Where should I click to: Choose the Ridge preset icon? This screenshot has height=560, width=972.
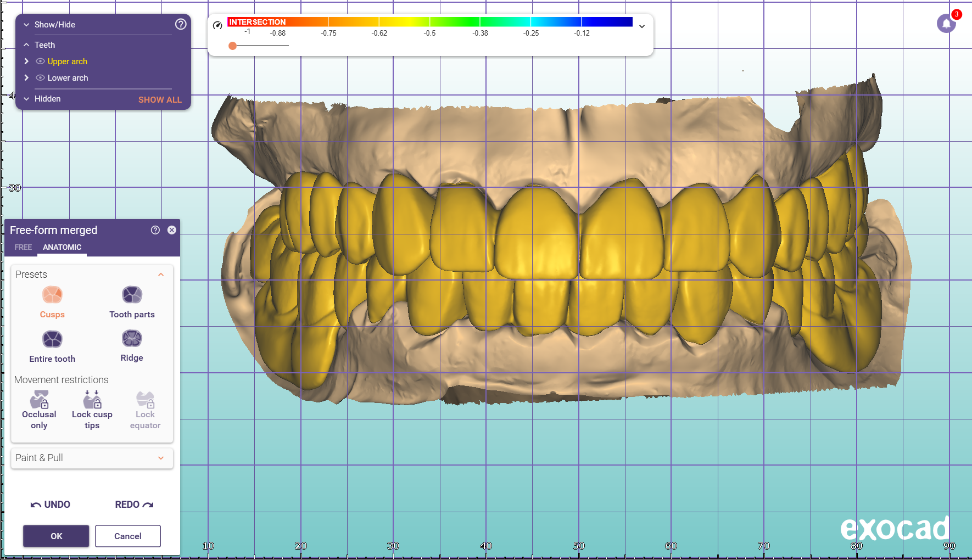coord(132,339)
